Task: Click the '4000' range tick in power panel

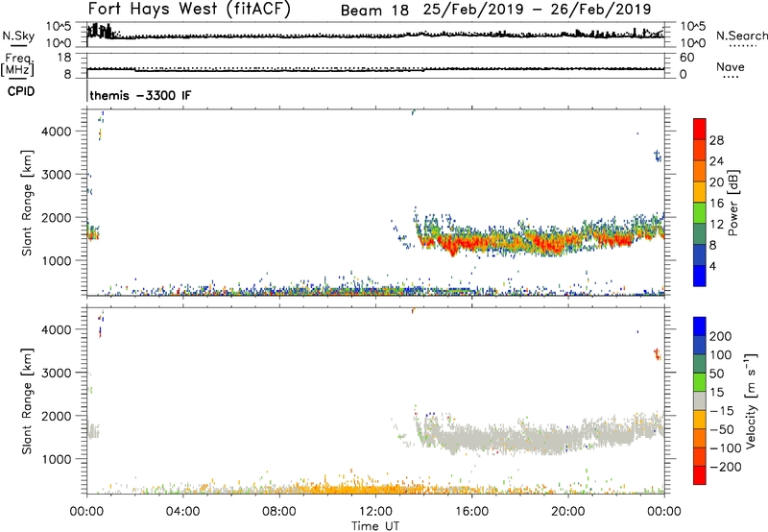Action: point(57,132)
